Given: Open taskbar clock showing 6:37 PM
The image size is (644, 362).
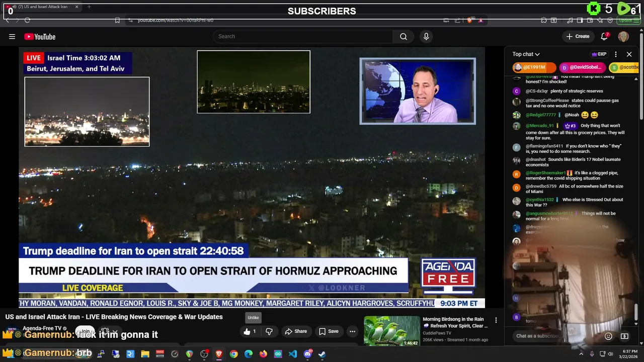Looking at the screenshot, I should coord(629,354).
